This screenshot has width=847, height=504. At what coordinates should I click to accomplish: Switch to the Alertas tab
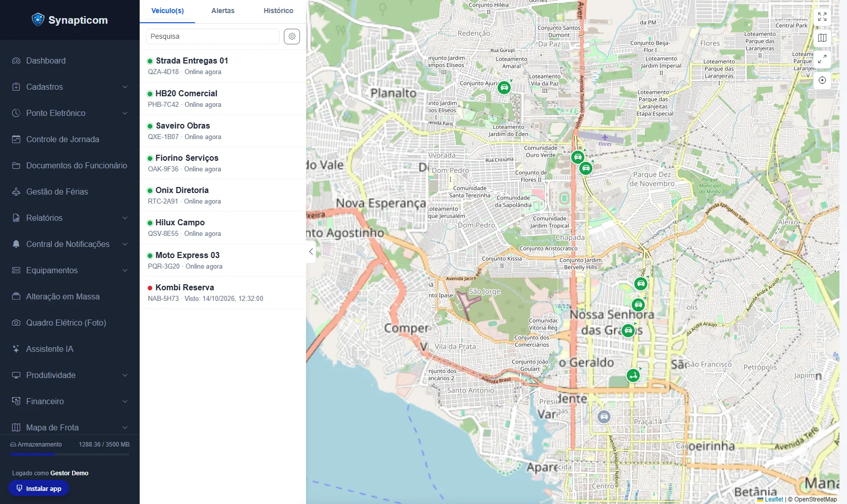point(223,11)
